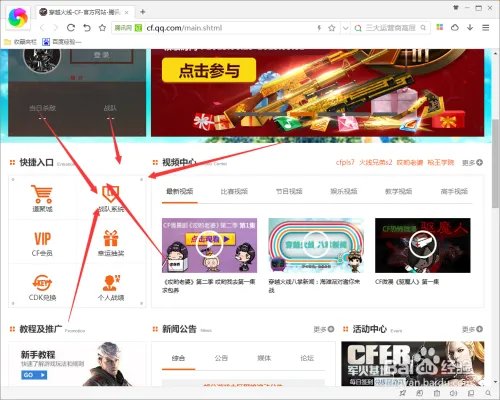Open the 战队系统 shield shortcut
The height and width of the screenshot is (400, 500).
111,198
